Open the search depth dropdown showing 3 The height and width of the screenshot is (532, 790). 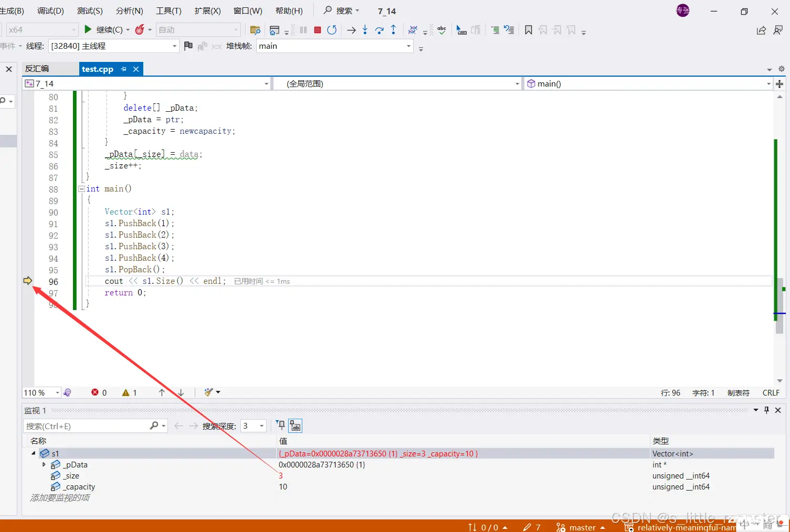tap(254, 425)
